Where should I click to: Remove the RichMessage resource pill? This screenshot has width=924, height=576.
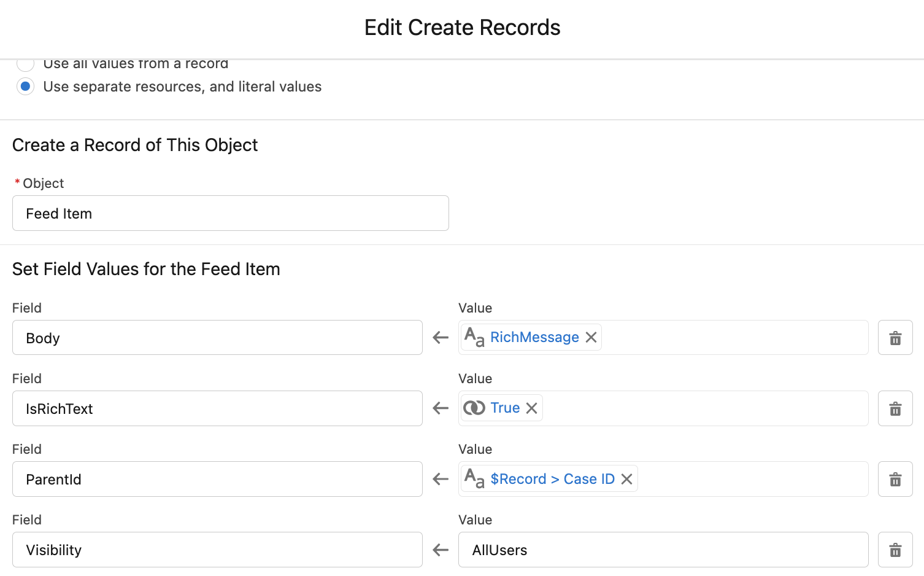pos(590,337)
